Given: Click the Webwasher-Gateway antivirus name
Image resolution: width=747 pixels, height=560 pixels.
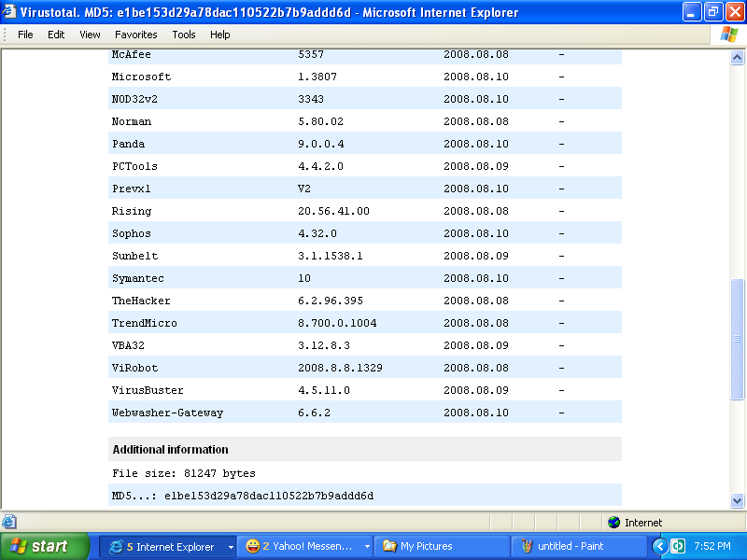Looking at the screenshot, I should (167, 413).
